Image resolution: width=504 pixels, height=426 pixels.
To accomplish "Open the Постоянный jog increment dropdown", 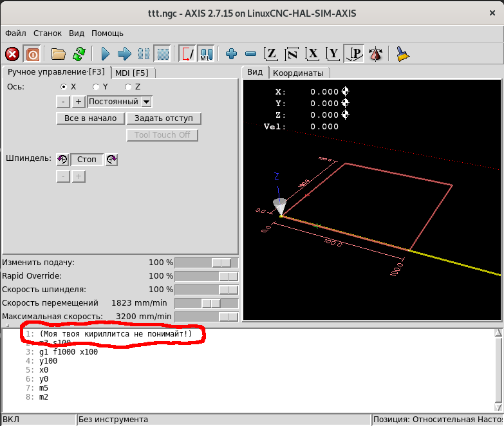I will 120,102.
